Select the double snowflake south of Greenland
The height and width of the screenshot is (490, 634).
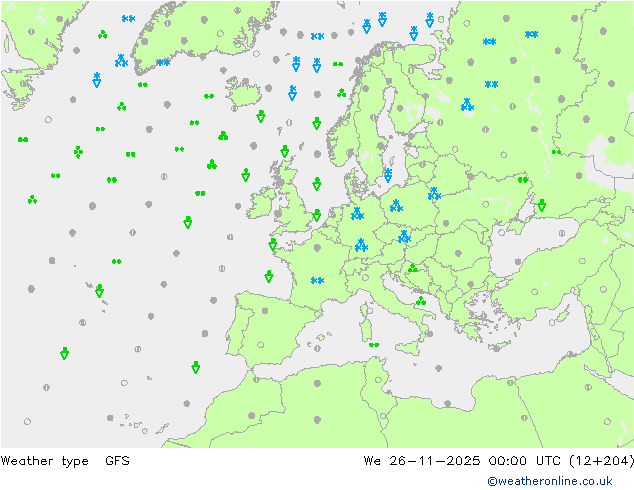tap(163, 62)
